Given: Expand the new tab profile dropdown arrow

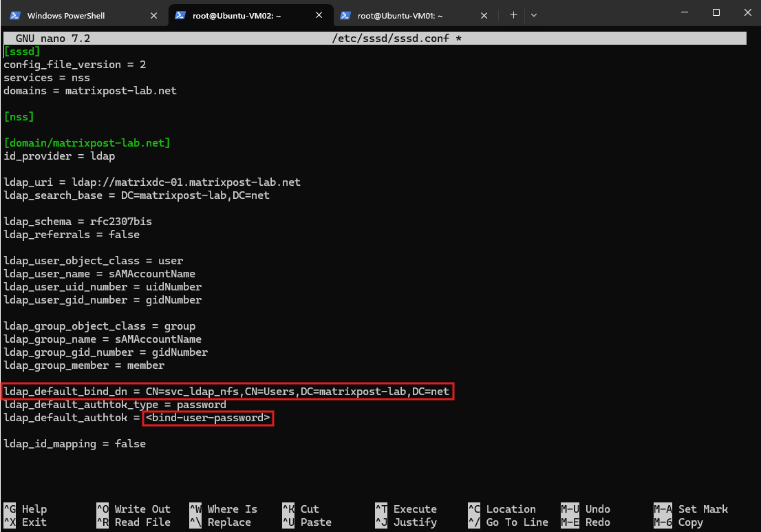Looking at the screenshot, I should coord(534,15).
